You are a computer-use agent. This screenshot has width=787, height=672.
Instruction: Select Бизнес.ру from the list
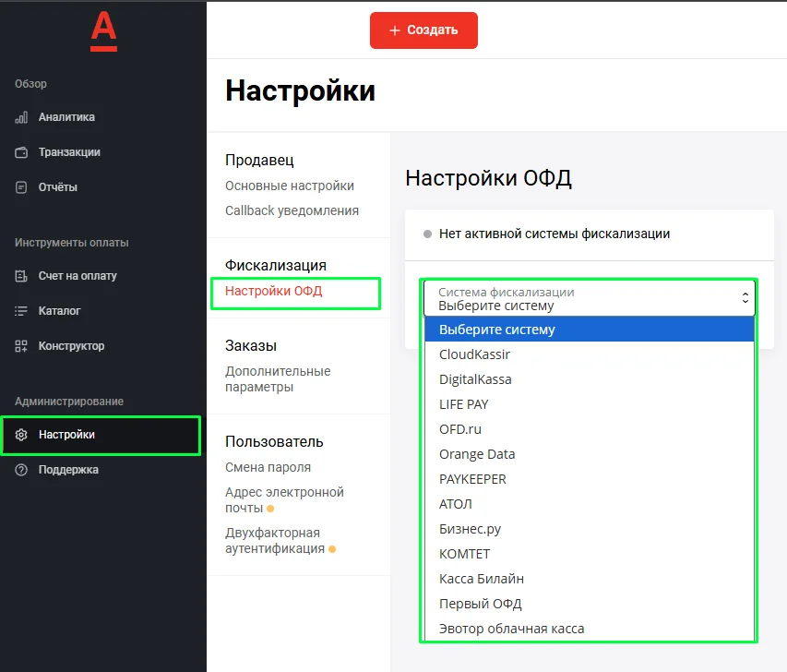coord(590,529)
